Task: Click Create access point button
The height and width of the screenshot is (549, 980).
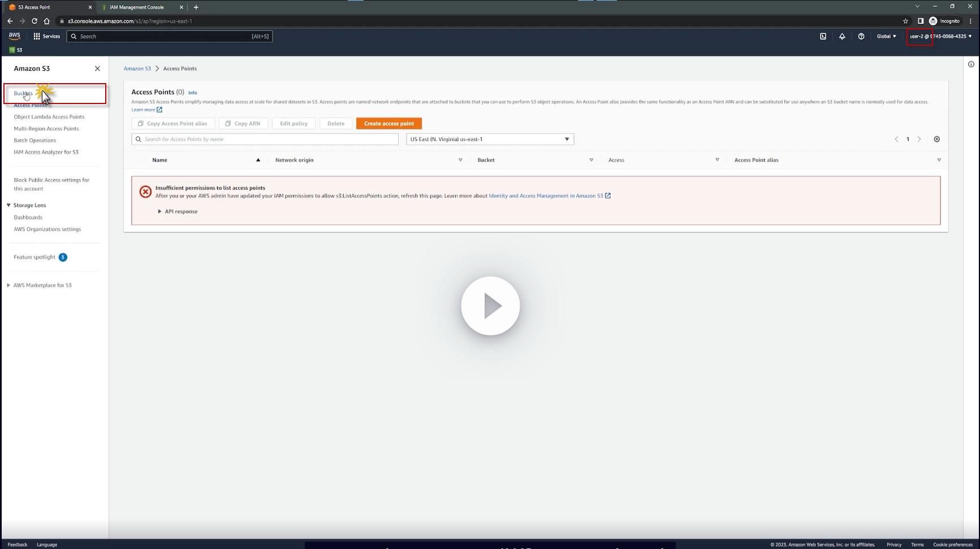Action: [389, 123]
